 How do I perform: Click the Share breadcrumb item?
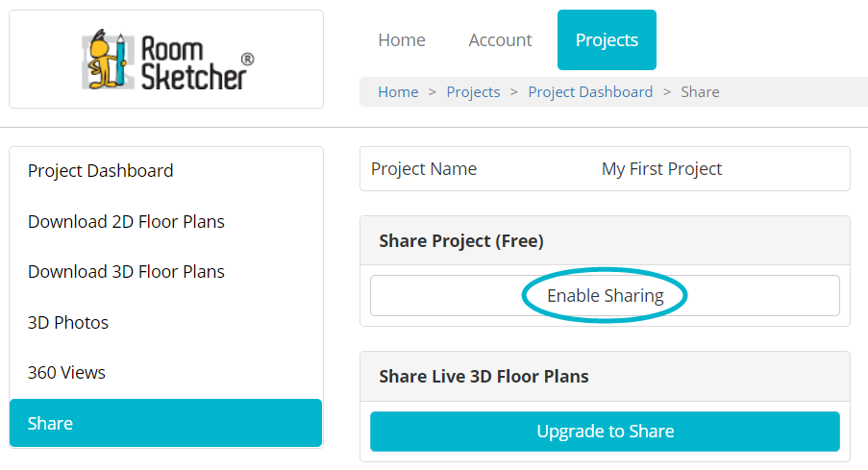(700, 92)
